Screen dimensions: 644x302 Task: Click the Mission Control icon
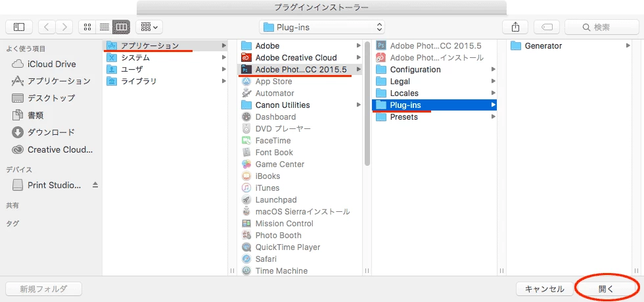tap(246, 224)
